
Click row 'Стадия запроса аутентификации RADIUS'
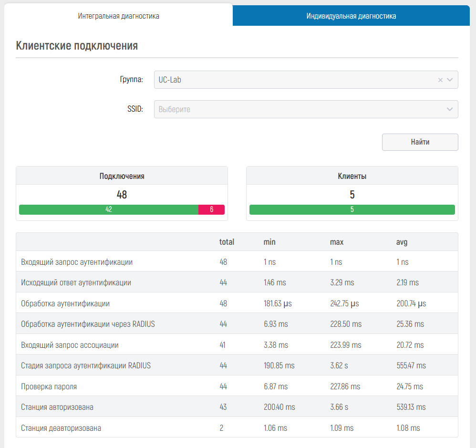coord(237,365)
